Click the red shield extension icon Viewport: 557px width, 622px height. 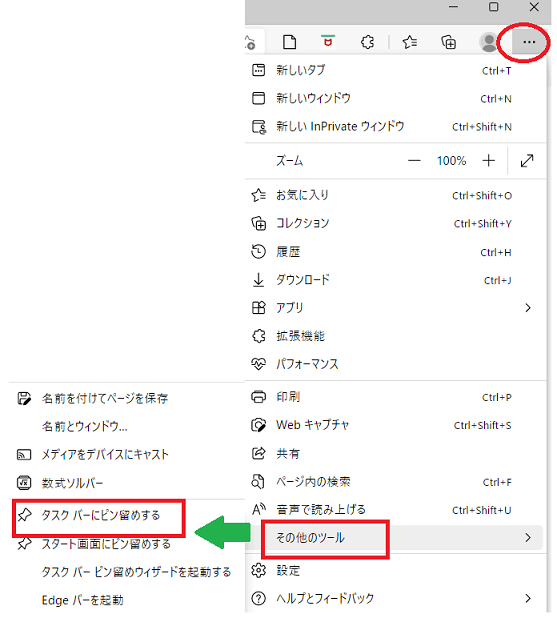point(328,41)
